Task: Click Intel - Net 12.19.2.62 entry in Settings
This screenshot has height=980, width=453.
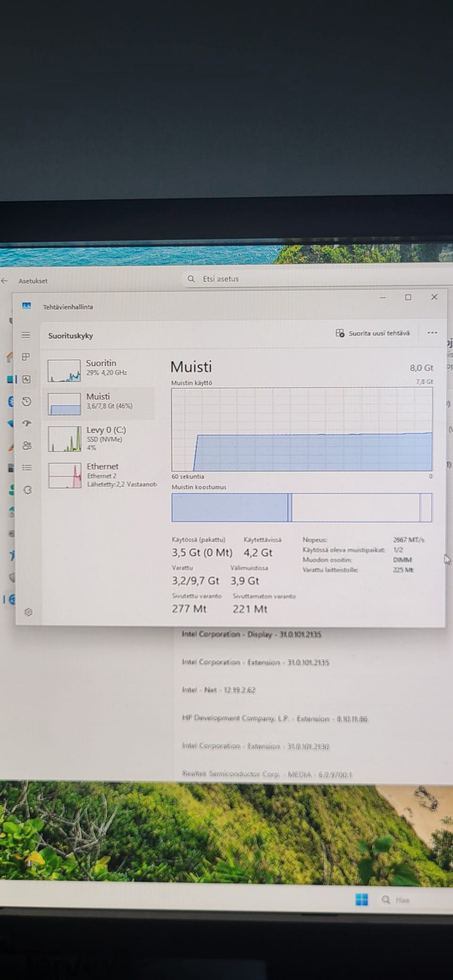Action: 218,690
